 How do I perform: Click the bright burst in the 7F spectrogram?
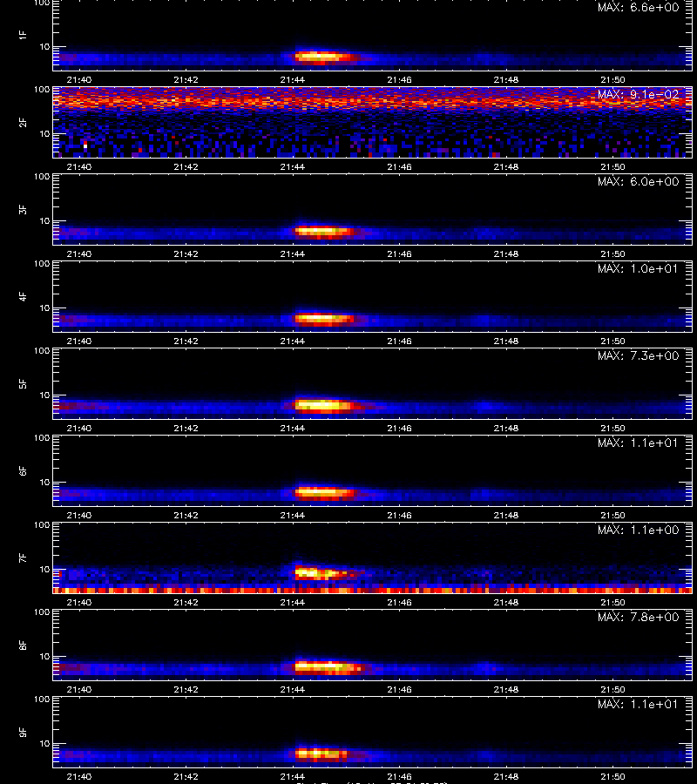point(322,573)
